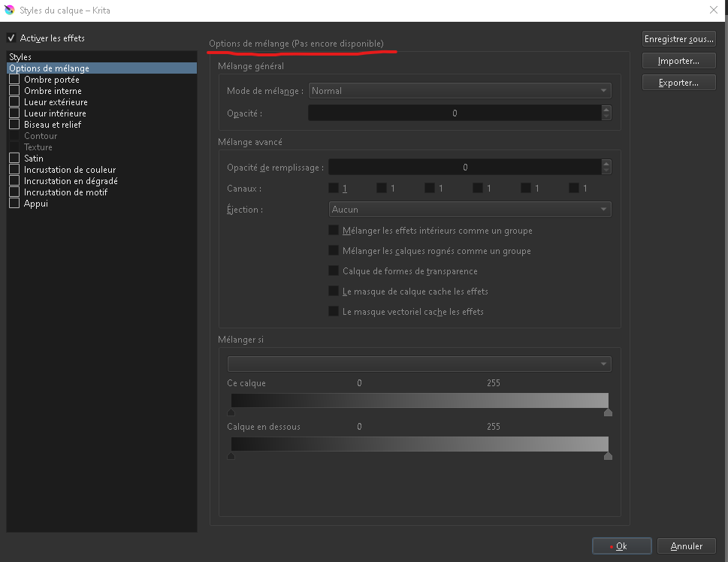728x562 pixels.
Task: Enable the Ombre portée effect checkbox
Action: [14, 80]
